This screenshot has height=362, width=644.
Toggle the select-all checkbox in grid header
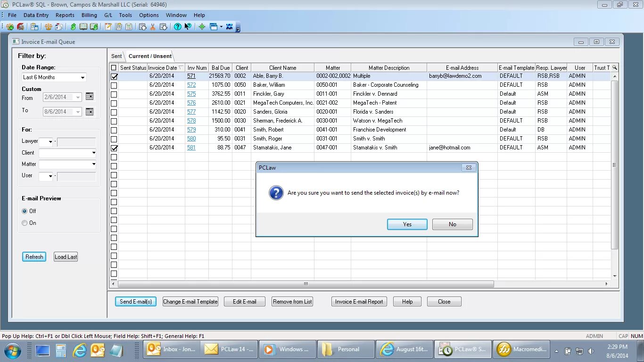(x=114, y=68)
